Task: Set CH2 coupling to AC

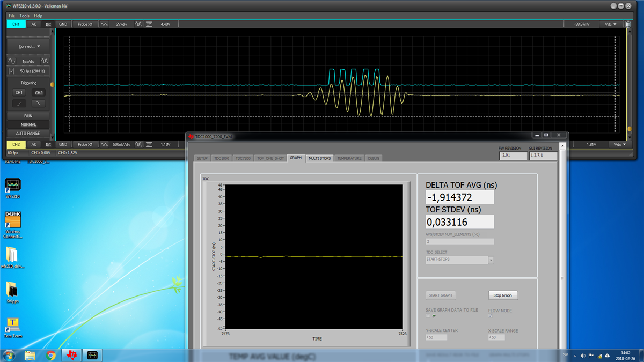Action: click(x=34, y=144)
